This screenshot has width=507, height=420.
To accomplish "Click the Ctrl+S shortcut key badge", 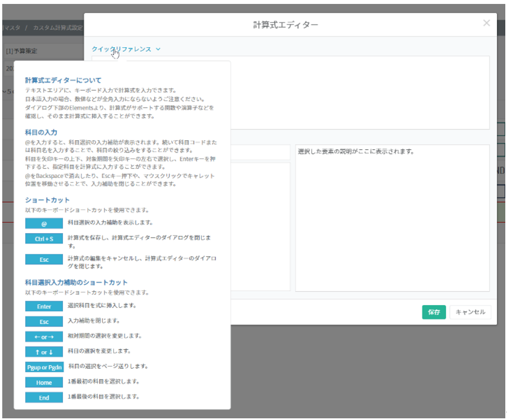I will click(44, 239).
